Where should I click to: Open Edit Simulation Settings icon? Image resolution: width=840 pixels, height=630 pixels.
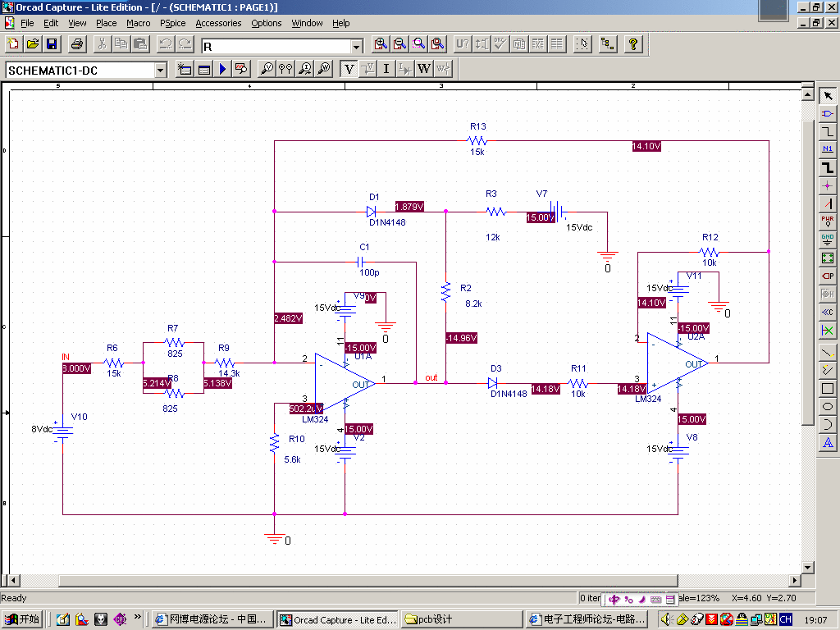click(x=204, y=69)
